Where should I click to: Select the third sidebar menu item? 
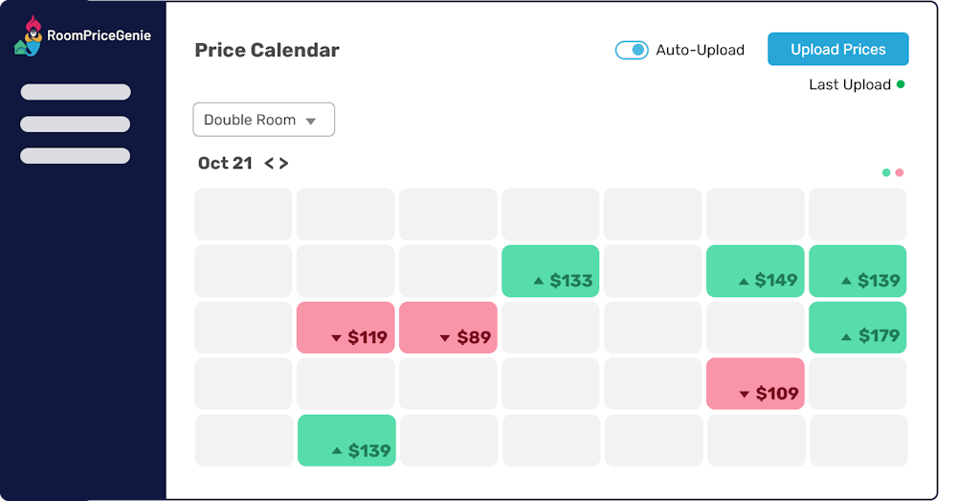(75, 155)
